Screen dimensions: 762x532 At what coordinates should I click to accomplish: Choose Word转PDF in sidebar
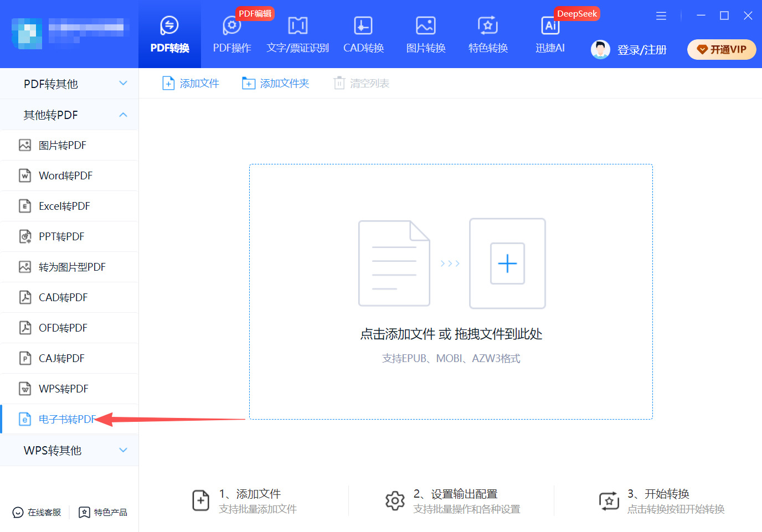(65, 175)
